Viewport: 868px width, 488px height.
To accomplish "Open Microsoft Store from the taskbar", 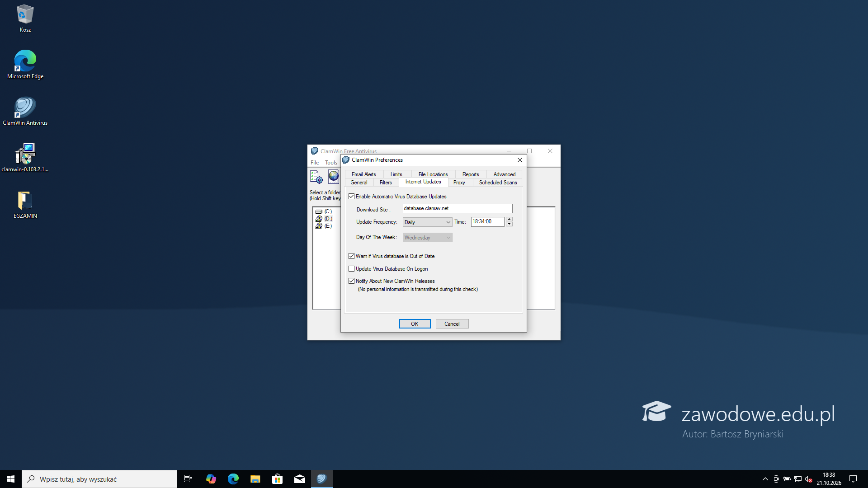I will [x=277, y=479].
